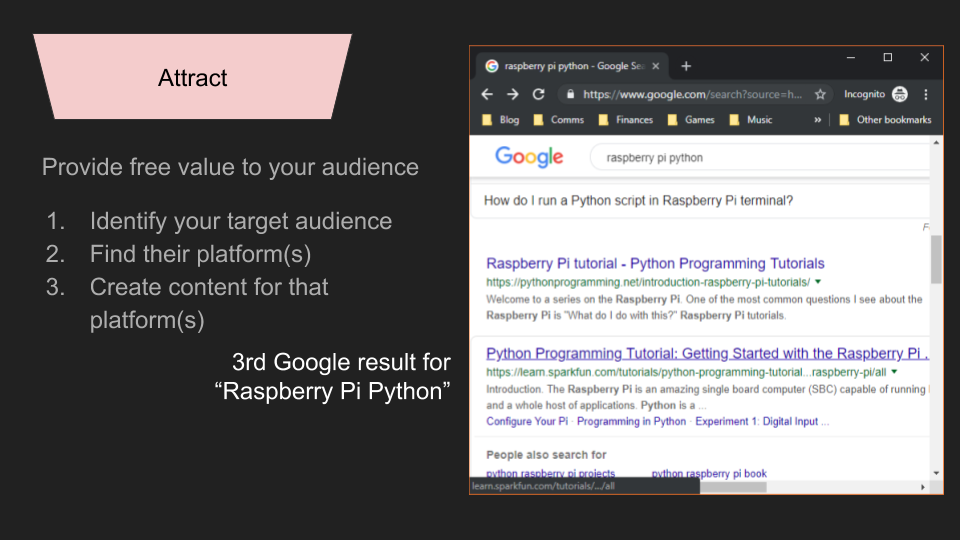Open Python Programming Tutorial: Getting Started result
This screenshot has width=960, height=540.
[708, 353]
